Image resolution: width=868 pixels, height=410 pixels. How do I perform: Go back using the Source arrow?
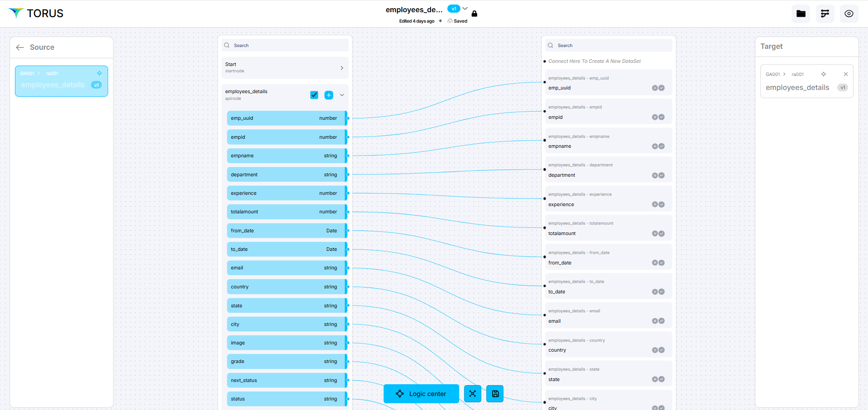pos(20,47)
